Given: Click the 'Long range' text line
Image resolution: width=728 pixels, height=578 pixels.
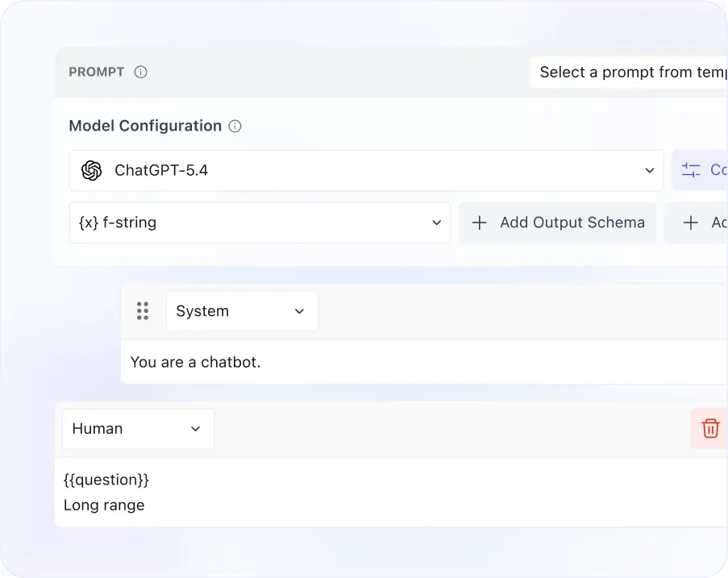Looking at the screenshot, I should tap(104, 505).
